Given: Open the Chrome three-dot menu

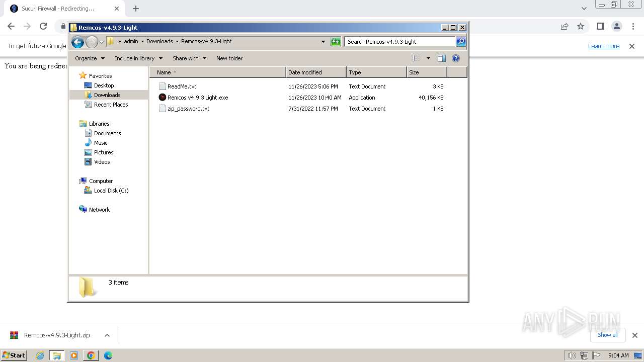Looking at the screenshot, I should pos(633,26).
